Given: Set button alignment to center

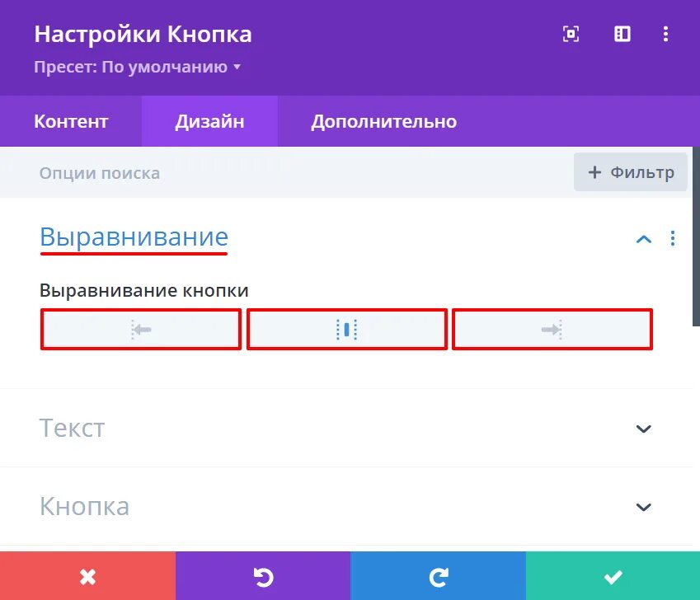Looking at the screenshot, I should pos(347,329).
